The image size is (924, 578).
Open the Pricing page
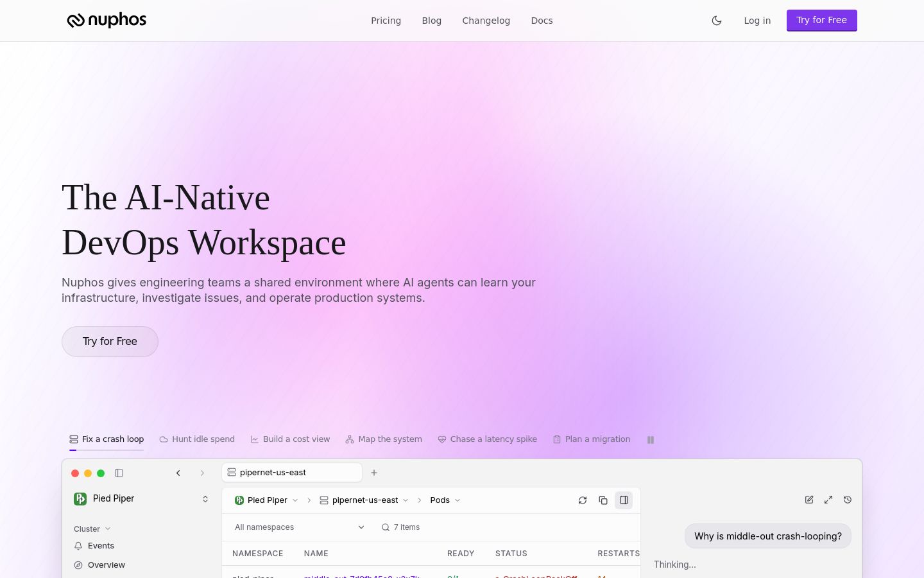click(x=386, y=21)
